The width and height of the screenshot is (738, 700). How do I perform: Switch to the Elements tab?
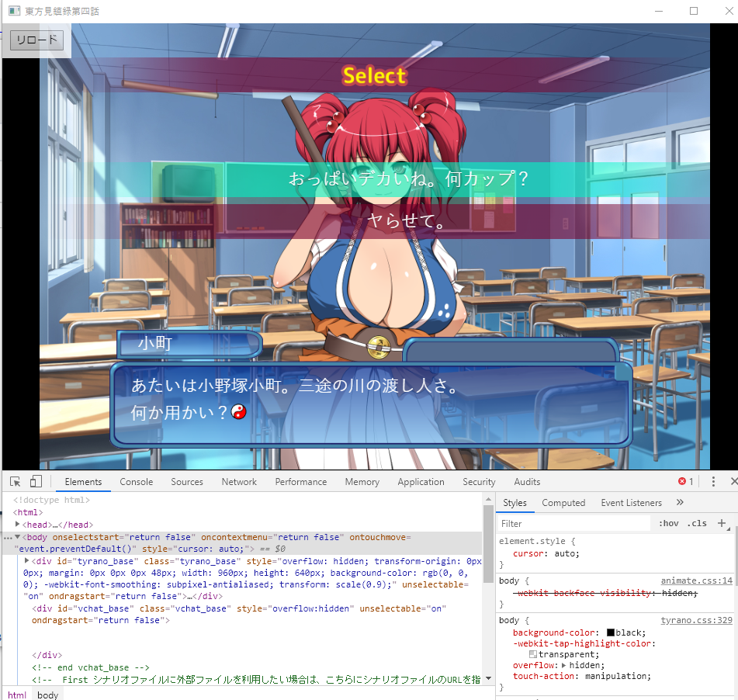point(83,482)
